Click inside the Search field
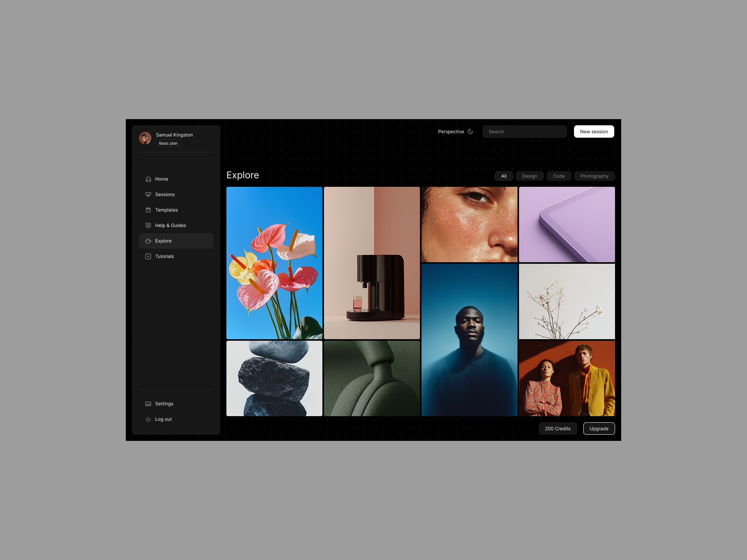This screenshot has width=747, height=560. (524, 131)
